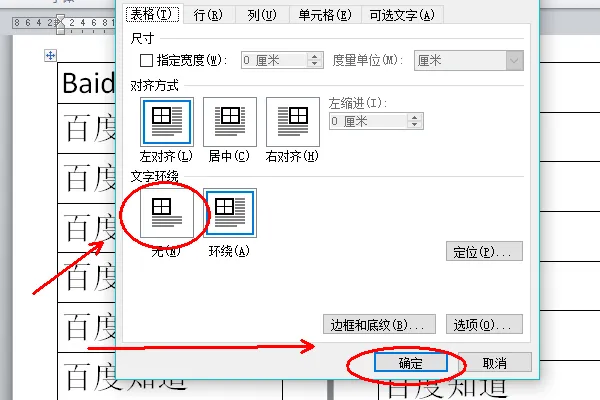Switch to the 表格 tab
The image size is (600, 400).
(153, 15)
